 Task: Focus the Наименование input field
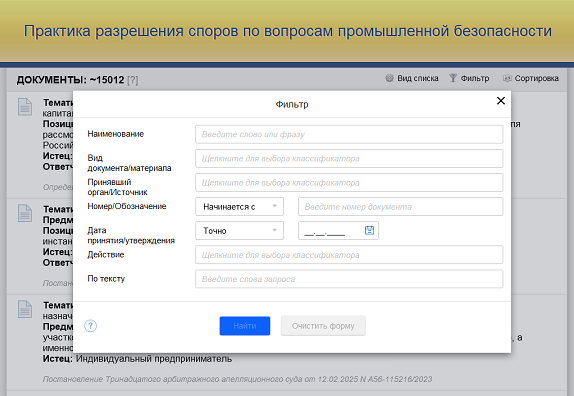point(349,134)
